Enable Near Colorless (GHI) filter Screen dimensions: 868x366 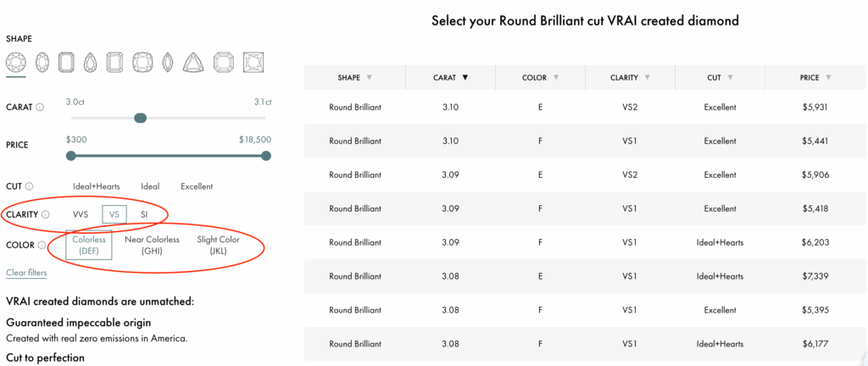point(152,245)
